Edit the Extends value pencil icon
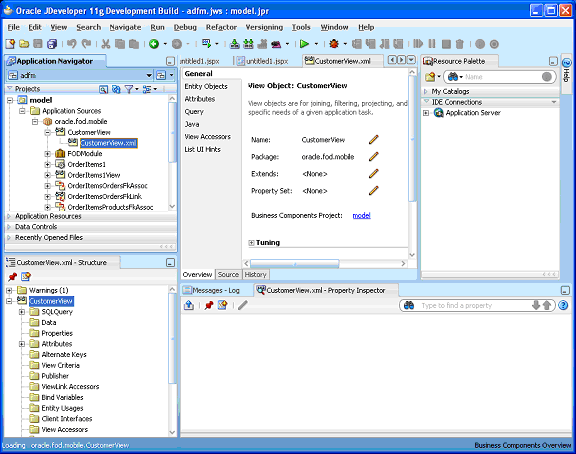Viewport: 576px width, 454px height. click(x=374, y=173)
